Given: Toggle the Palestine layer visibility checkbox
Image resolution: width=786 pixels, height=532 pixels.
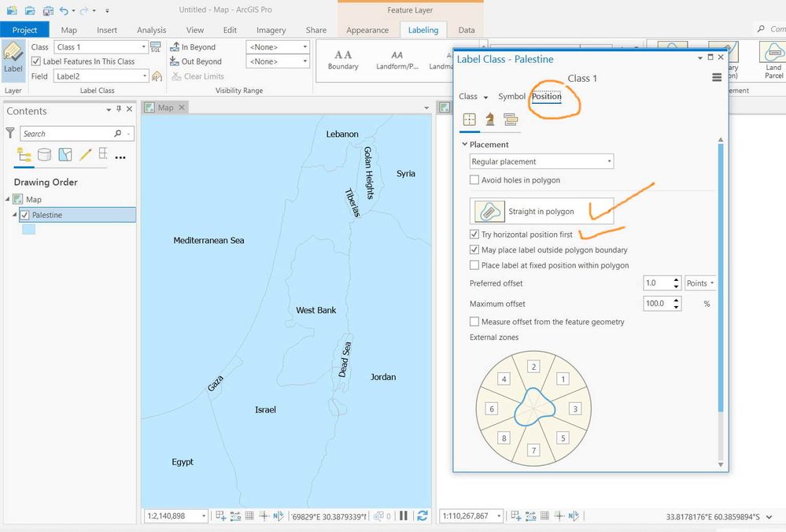Looking at the screenshot, I should 24,215.
